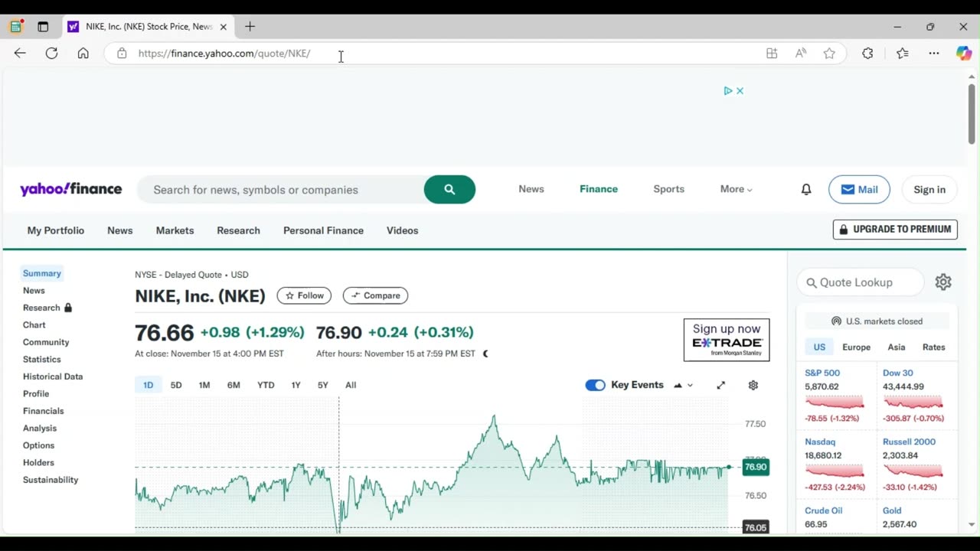Viewport: 980px width, 551px height.
Task: Click the browser address bar URL
Action: [x=224, y=54]
